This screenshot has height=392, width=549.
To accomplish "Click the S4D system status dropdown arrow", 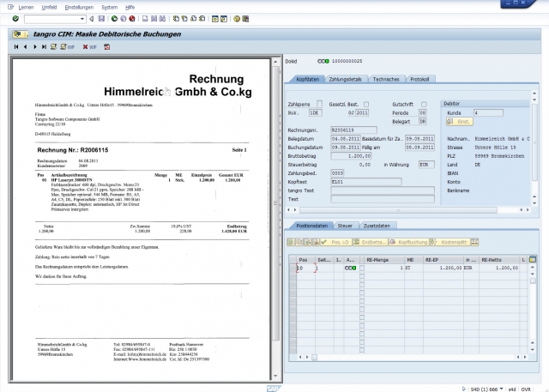I will [501, 389].
